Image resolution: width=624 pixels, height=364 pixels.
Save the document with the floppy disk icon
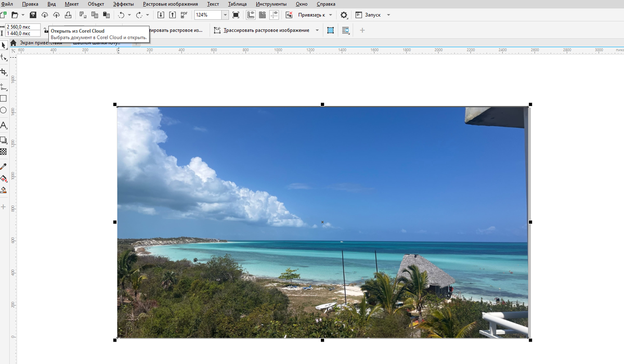(33, 15)
